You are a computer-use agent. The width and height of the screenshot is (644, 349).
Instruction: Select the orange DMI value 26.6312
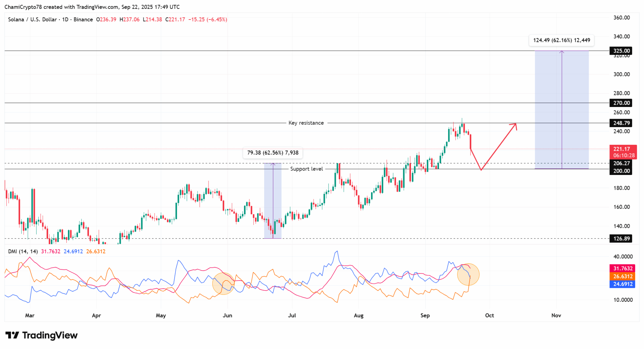tap(95, 251)
